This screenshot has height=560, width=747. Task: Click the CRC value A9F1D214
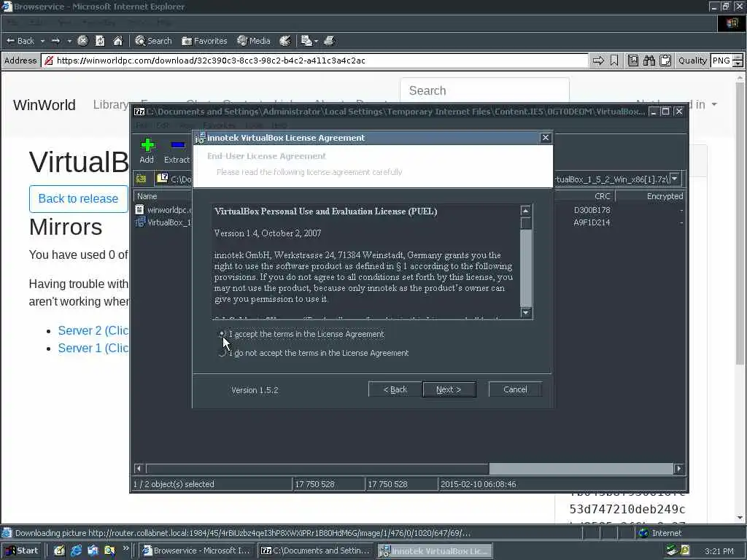pyautogui.click(x=592, y=222)
